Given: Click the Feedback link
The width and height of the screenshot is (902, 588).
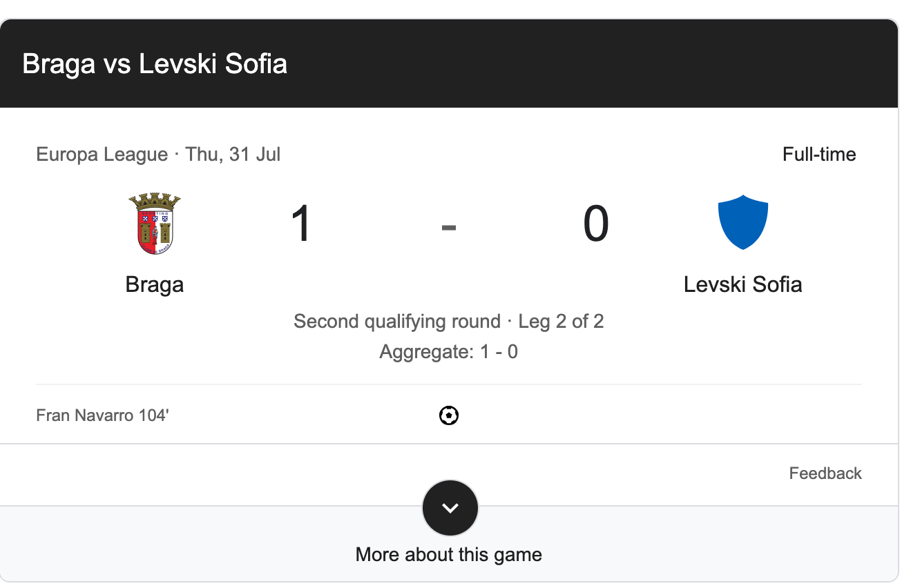Looking at the screenshot, I should point(825,473).
